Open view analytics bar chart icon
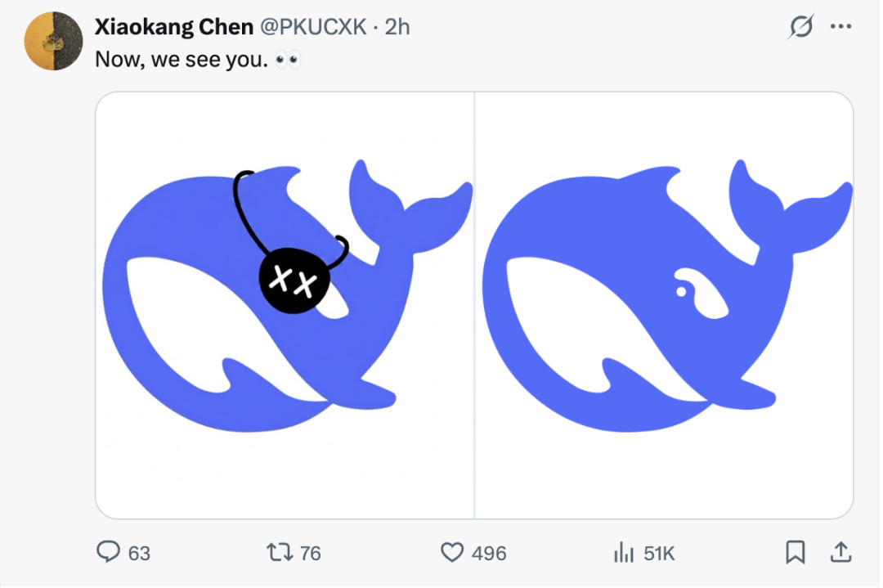The height and width of the screenshot is (588, 883). [624, 554]
